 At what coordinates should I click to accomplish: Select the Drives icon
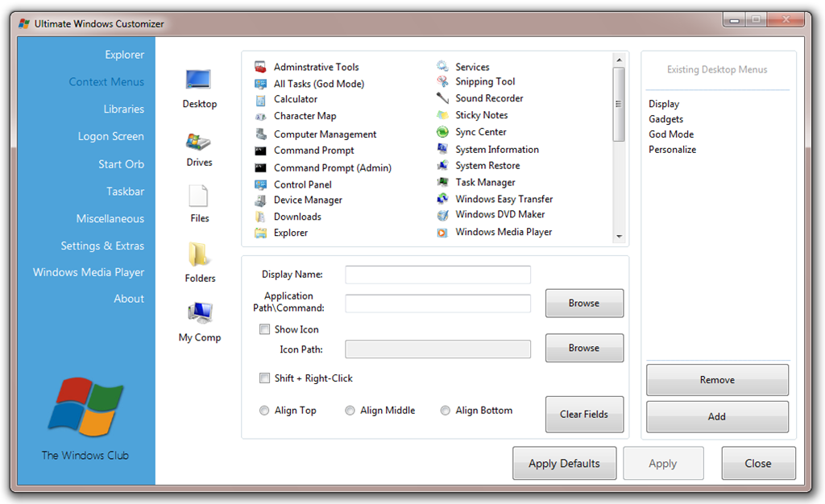(198, 142)
